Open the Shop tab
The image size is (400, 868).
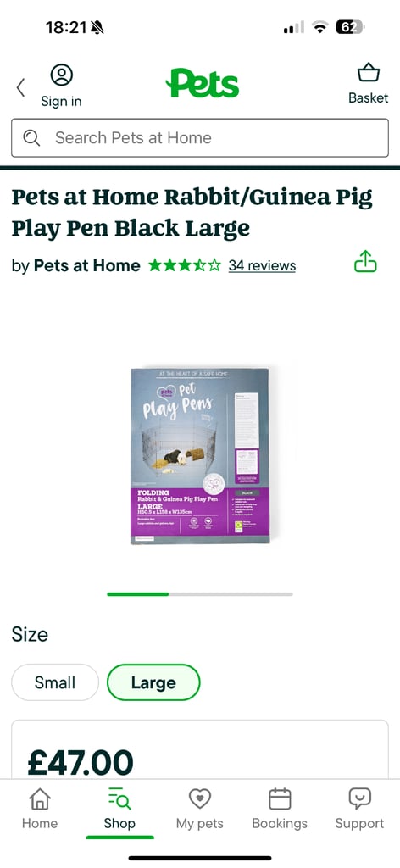pyautogui.click(x=119, y=810)
